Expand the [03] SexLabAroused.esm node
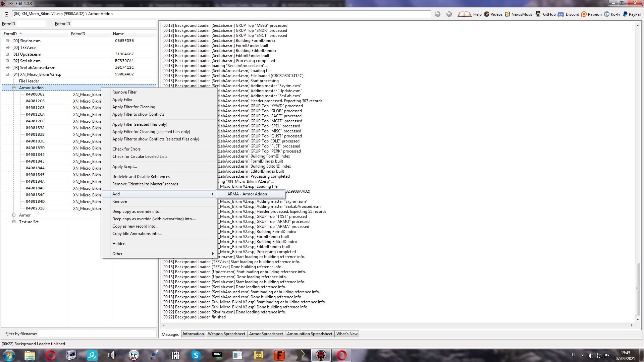This screenshot has height=362, width=644. point(7,68)
